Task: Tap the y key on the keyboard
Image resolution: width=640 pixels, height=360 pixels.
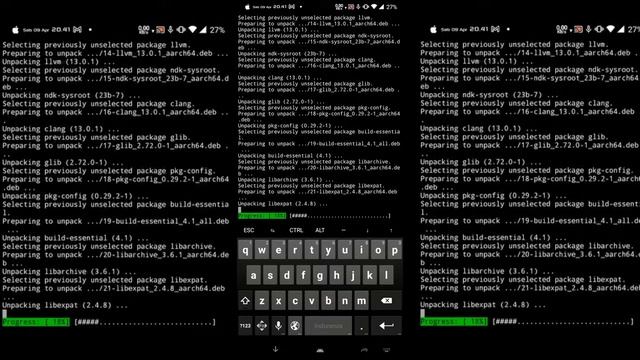Action: click(328, 249)
